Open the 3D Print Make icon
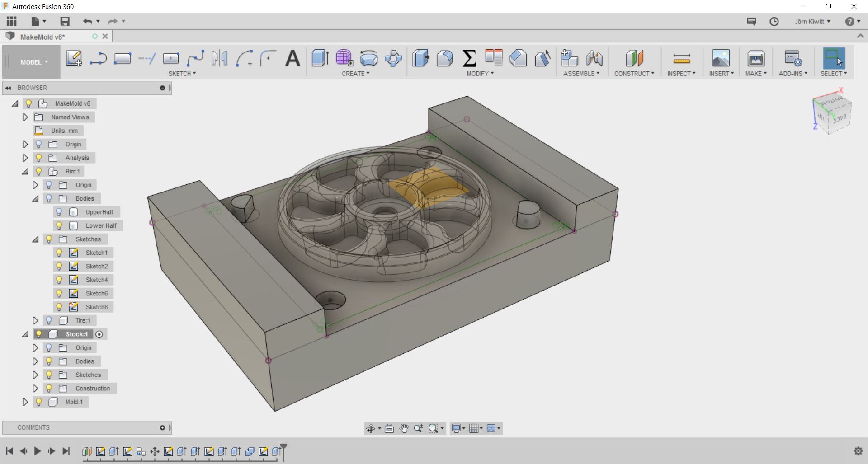The height and width of the screenshot is (464, 868). click(x=755, y=58)
